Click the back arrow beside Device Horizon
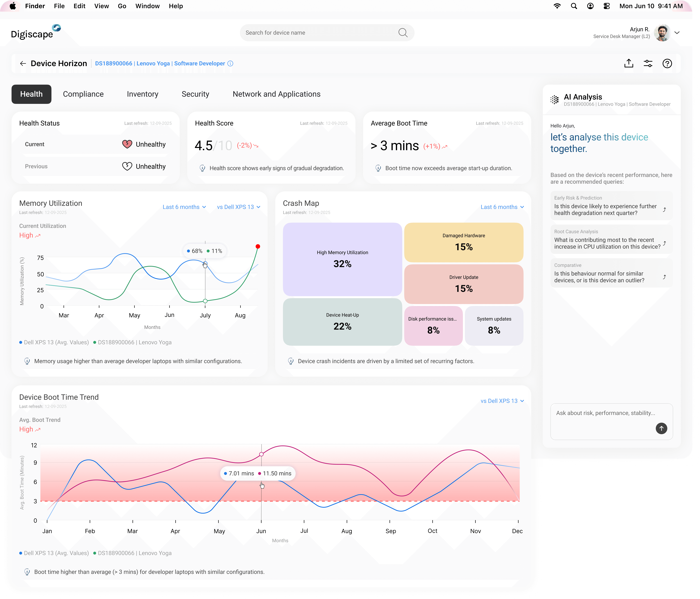The height and width of the screenshot is (599, 700). point(23,63)
